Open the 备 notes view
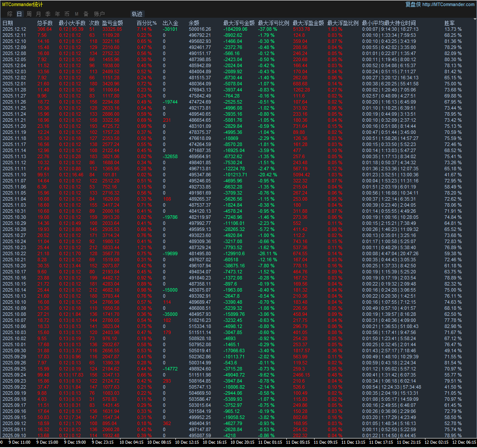Viewport: 477px width, 448px height. pos(86,14)
